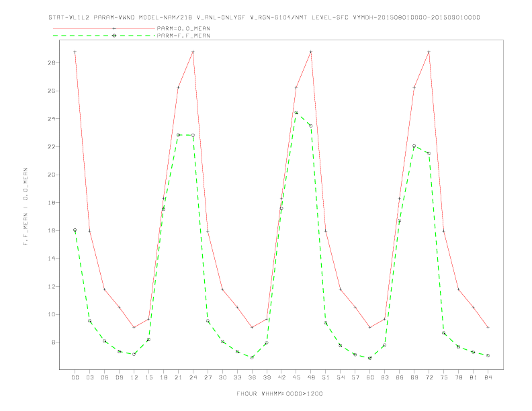Image resolution: width=532 pixels, height=411 pixels.
Task: Click x-axis tick label 21
Action: point(178,377)
